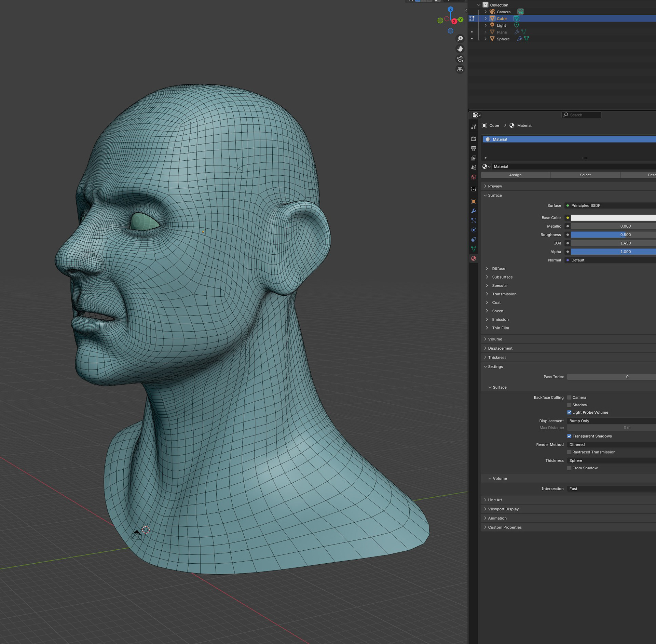The image size is (656, 644).
Task: Uncheck Transparent Shadows option
Action: coord(569,436)
